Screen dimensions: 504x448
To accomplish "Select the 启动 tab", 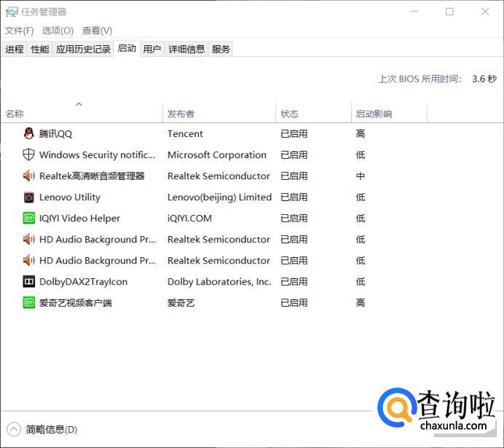I will pyautogui.click(x=127, y=49).
